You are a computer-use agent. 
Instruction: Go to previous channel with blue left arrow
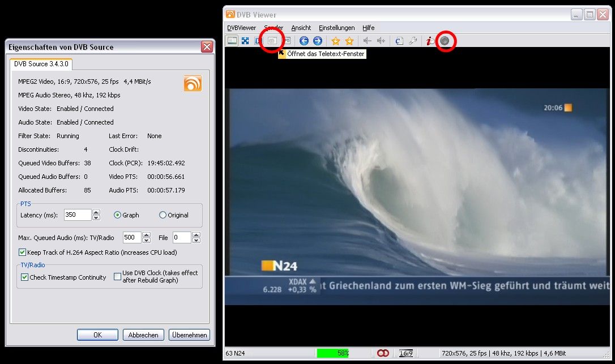pyautogui.click(x=304, y=41)
